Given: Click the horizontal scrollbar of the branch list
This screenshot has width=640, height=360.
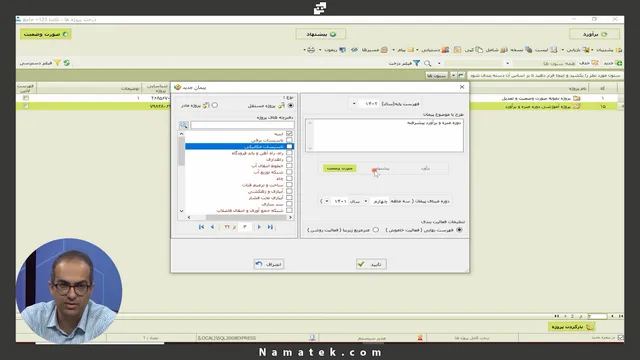Looking at the screenshot, I should tap(239, 218).
